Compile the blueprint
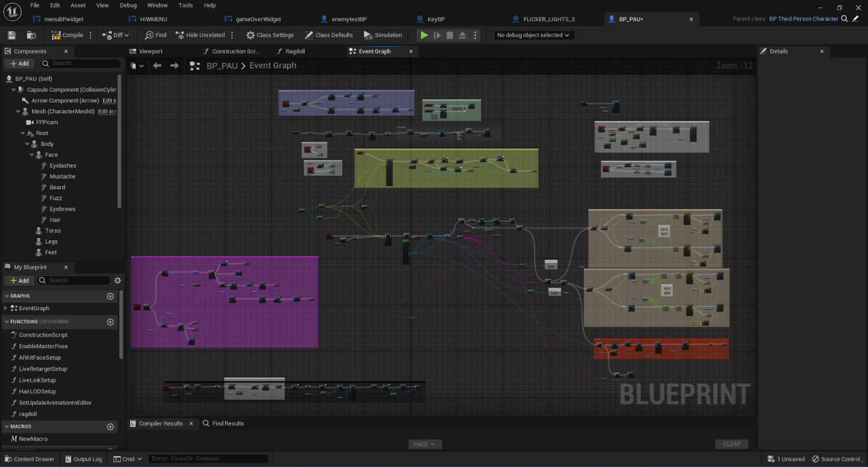868x467 pixels. pos(68,35)
